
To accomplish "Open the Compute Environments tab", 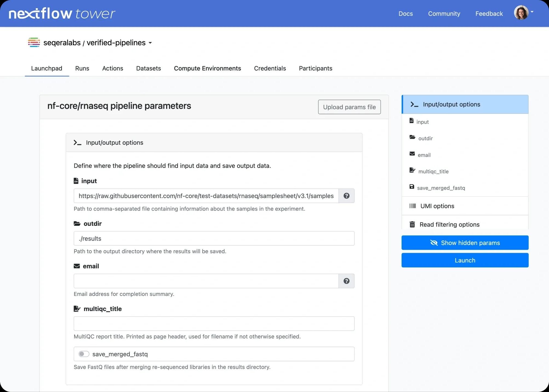I will pos(207,68).
